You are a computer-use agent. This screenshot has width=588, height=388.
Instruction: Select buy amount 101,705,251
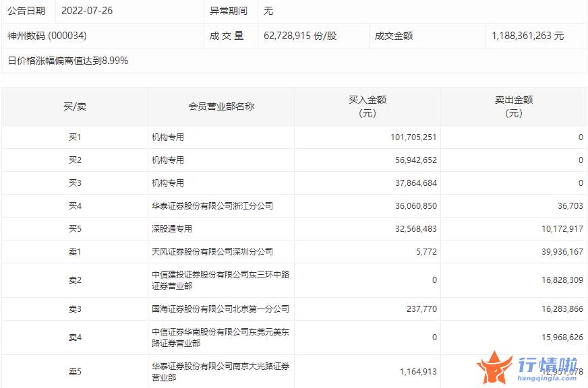click(x=413, y=137)
